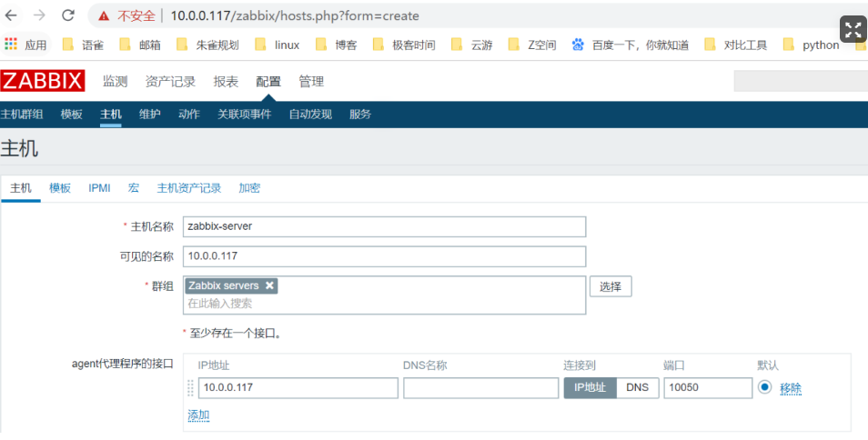Switch to the IPMI form tab
Image resolution: width=868 pixels, height=440 pixels.
click(100, 188)
